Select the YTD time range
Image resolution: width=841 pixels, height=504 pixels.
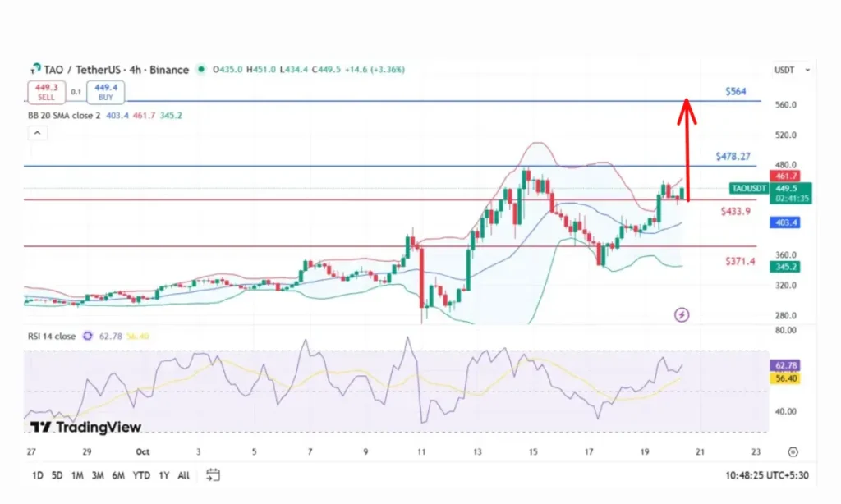tap(140, 475)
